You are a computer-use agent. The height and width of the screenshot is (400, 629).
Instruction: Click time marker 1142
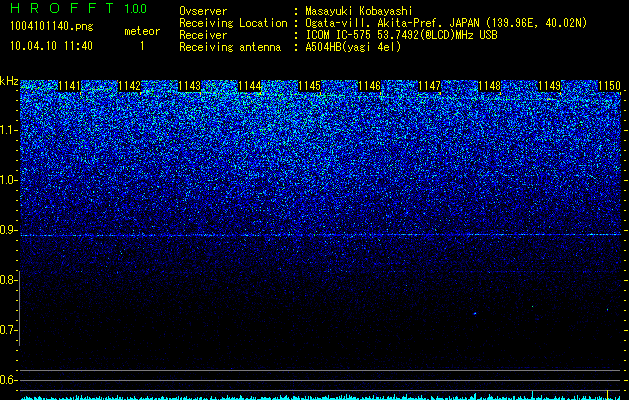pyautogui.click(x=130, y=86)
